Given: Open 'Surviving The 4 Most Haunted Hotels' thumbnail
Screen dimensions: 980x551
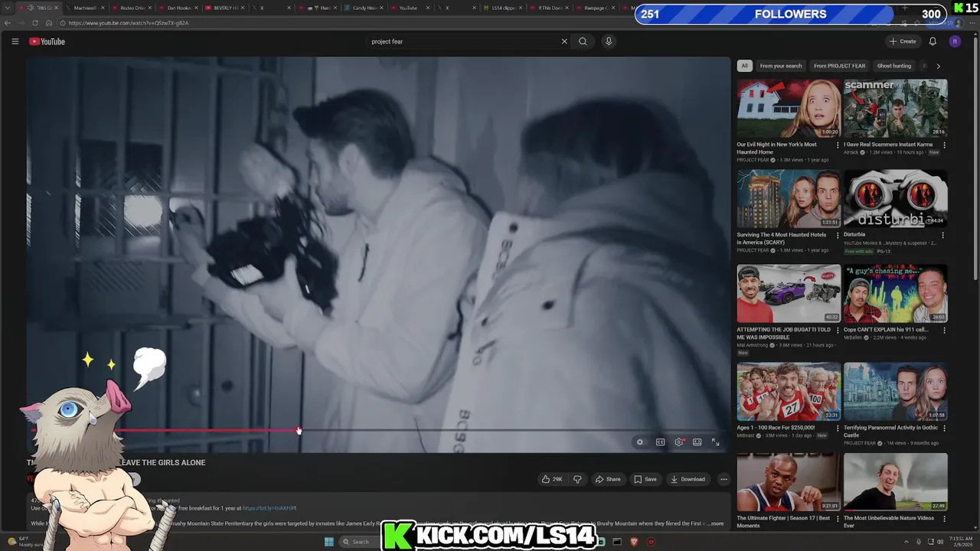Looking at the screenshot, I should tap(789, 198).
